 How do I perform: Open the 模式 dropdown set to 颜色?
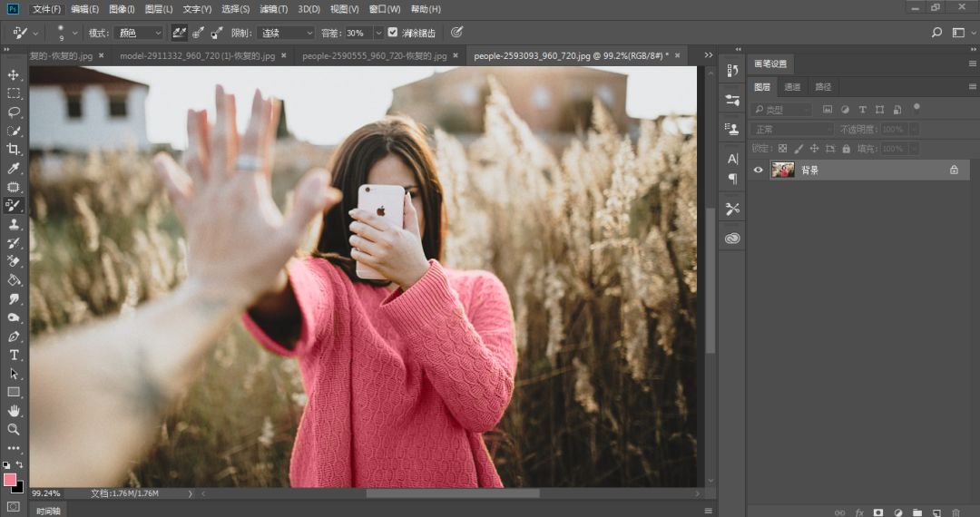(139, 33)
